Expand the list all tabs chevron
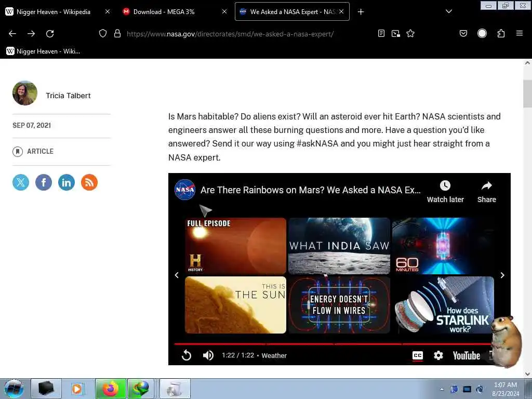This screenshot has height=399, width=532. tap(449, 12)
